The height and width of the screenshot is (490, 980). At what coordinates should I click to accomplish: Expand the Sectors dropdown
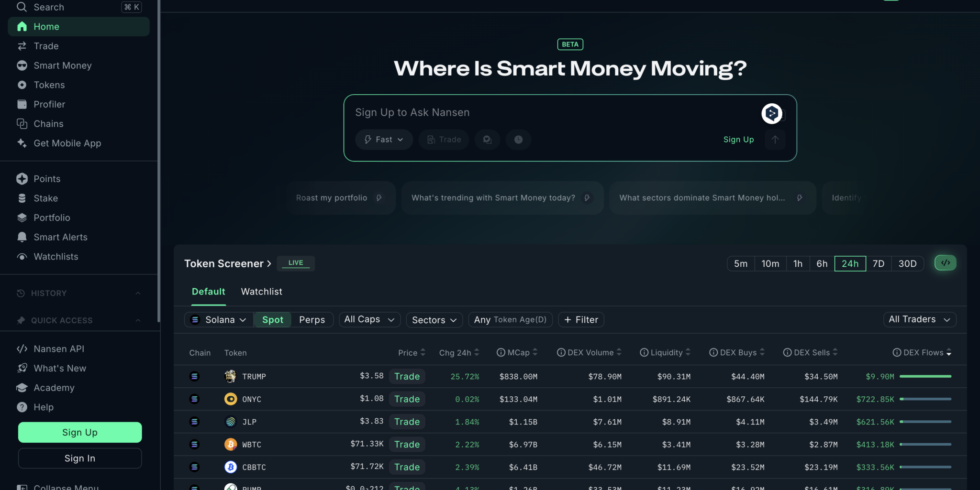point(434,320)
